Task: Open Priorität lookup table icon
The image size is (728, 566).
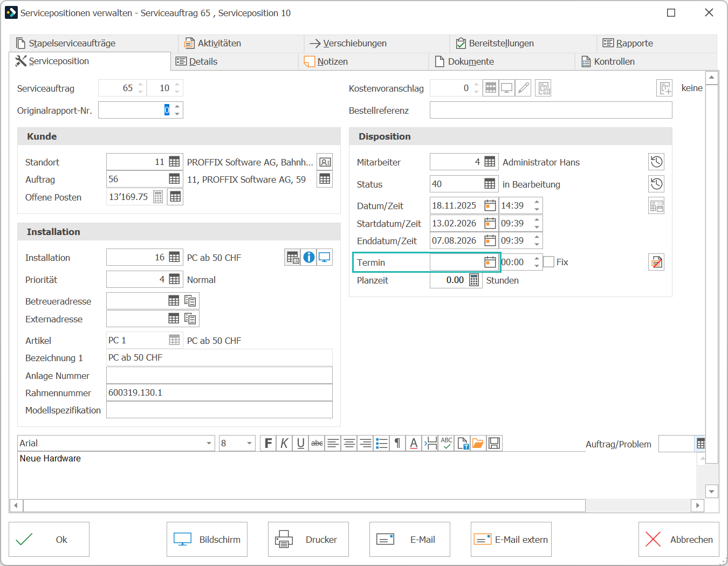Action: click(174, 279)
